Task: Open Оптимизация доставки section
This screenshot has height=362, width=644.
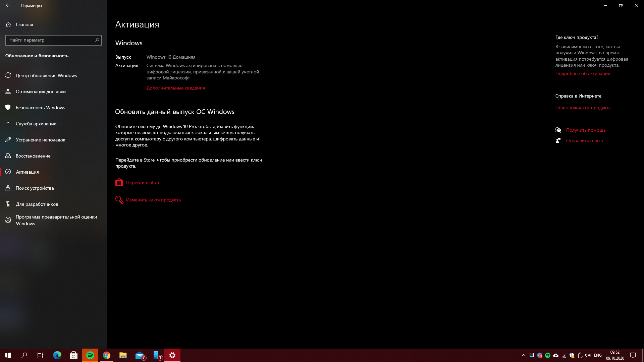Action: 54,92
